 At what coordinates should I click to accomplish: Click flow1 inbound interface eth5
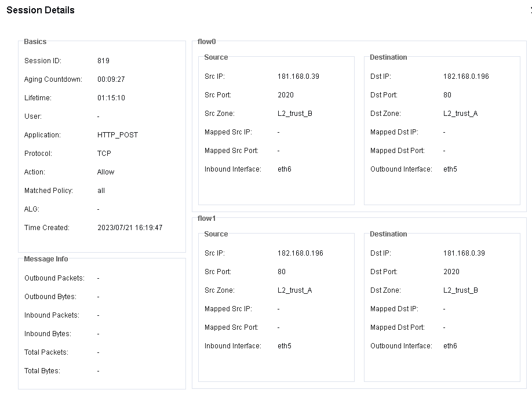pos(285,346)
